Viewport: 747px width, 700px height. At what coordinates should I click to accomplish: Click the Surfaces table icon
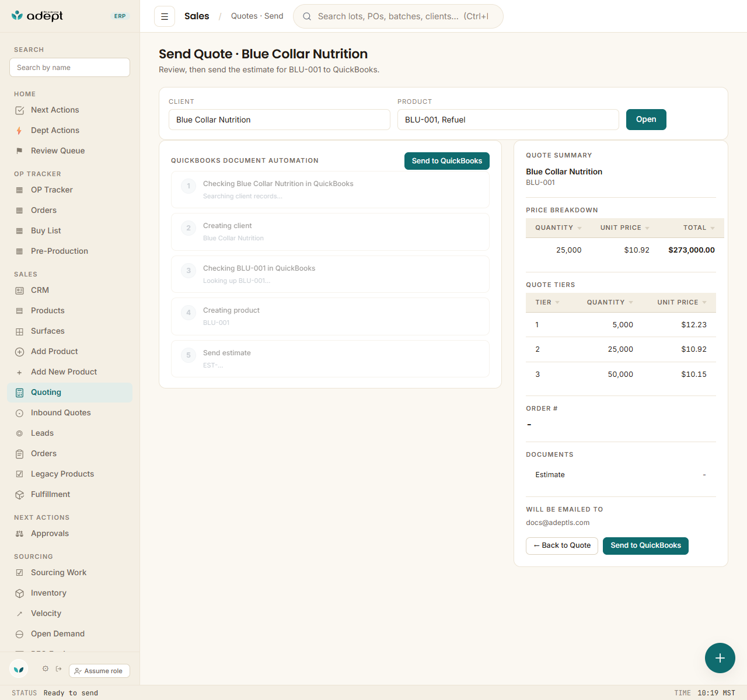(x=19, y=331)
